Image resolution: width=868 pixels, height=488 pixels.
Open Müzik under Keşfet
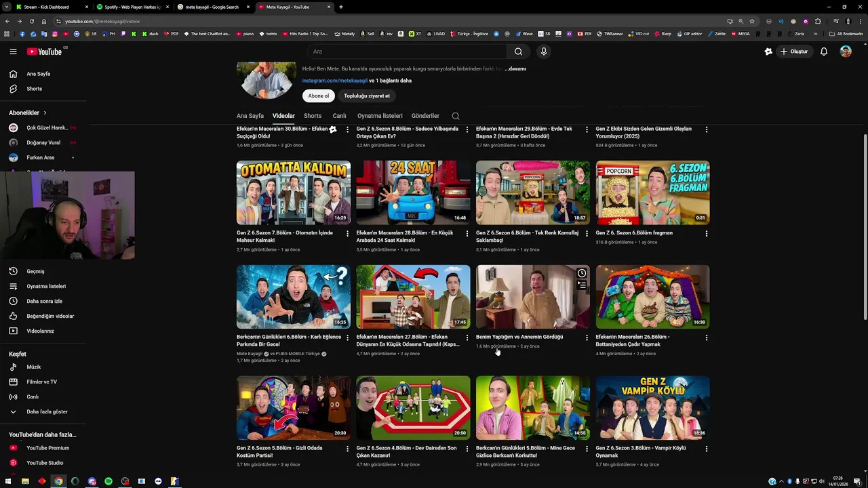(34, 367)
